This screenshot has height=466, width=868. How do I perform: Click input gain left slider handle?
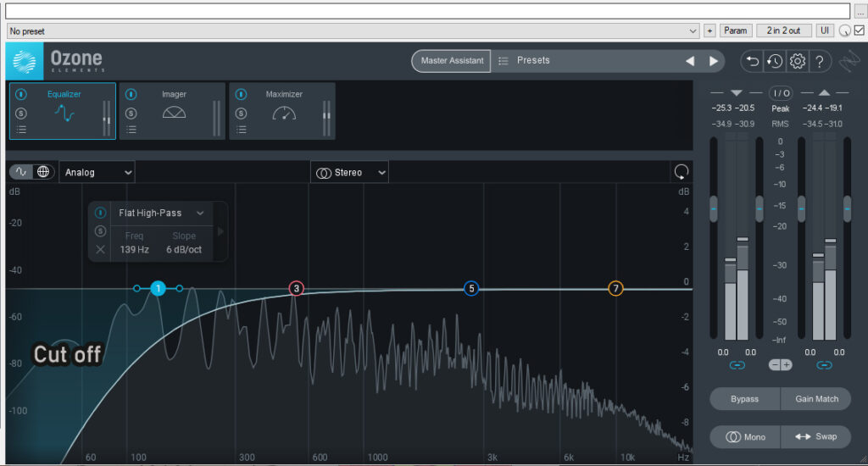(x=714, y=209)
